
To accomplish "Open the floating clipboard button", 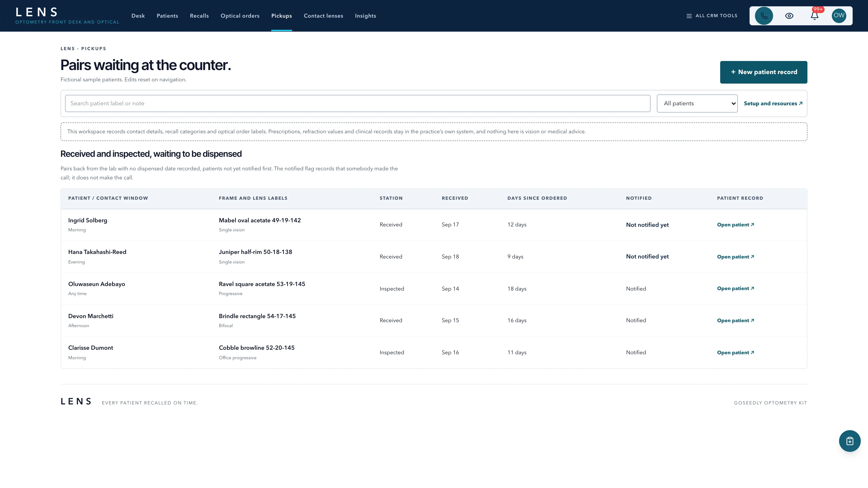I will [849, 441].
